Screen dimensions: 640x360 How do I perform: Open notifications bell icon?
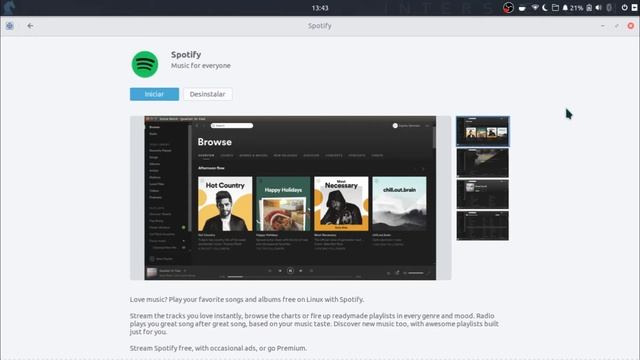tap(565, 8)
